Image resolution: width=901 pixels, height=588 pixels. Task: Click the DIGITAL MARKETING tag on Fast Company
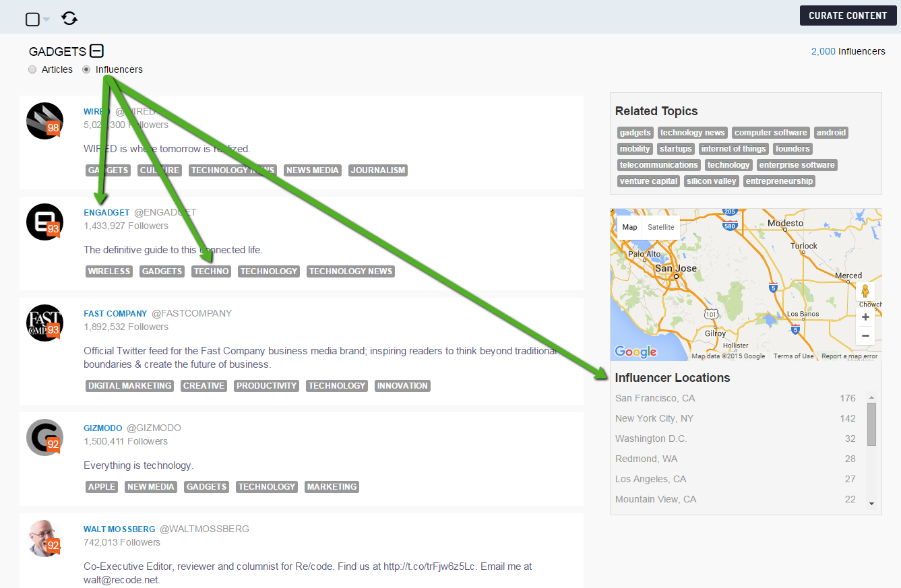(129, 386)
